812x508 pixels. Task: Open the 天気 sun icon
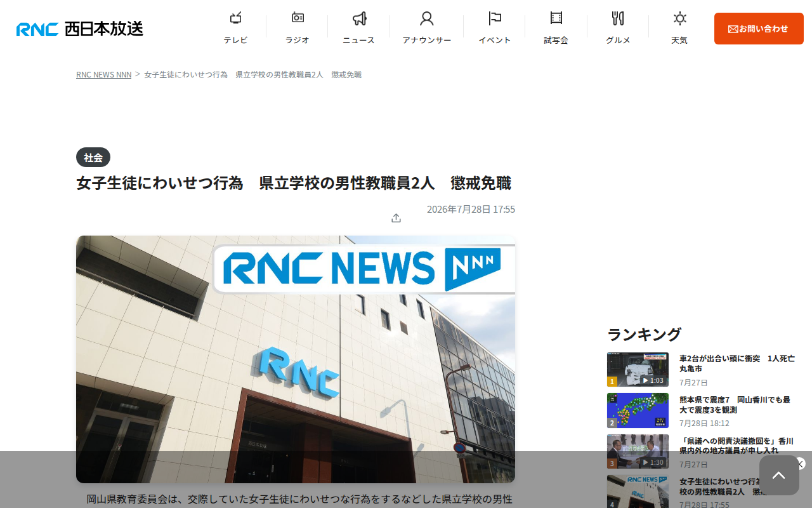(679, 18)
